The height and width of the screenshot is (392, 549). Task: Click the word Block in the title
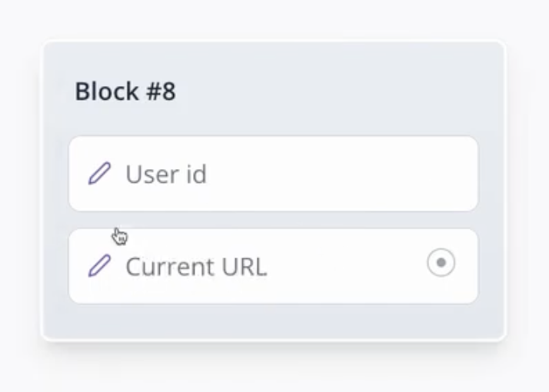pyautogui.click(x=98, y=92)
